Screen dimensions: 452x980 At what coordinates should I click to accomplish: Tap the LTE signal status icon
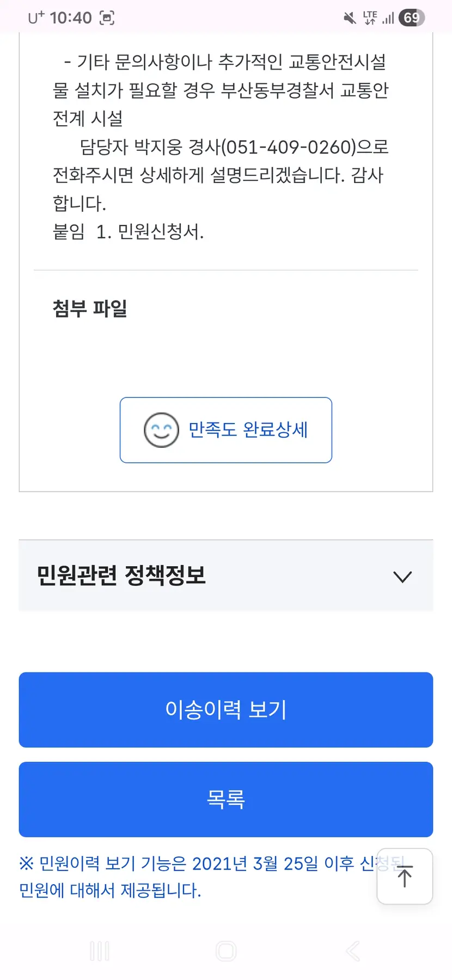pos(370,18)
